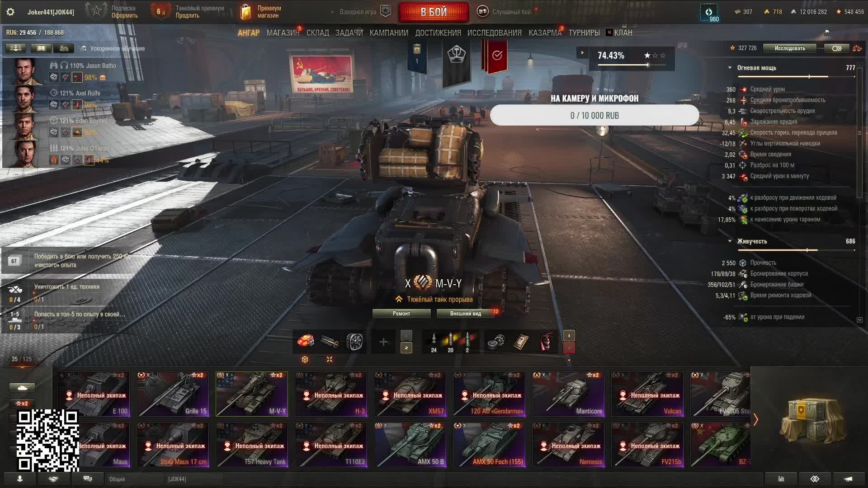Screen dimensions: 868x488
Task: Open the settings gear menu
Action: pos(10,12)
